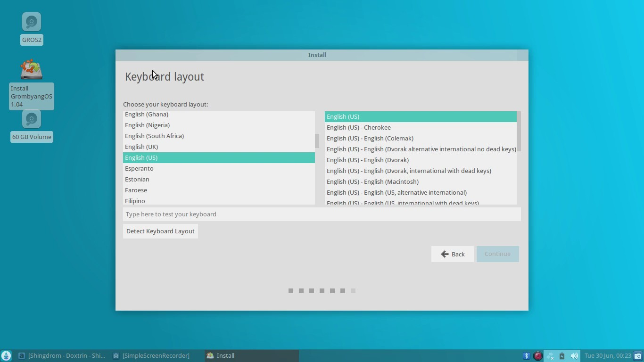Select English (Ghana) in the layout list
The height and width of the screenshot is (362, 644).
coord(219,115)
